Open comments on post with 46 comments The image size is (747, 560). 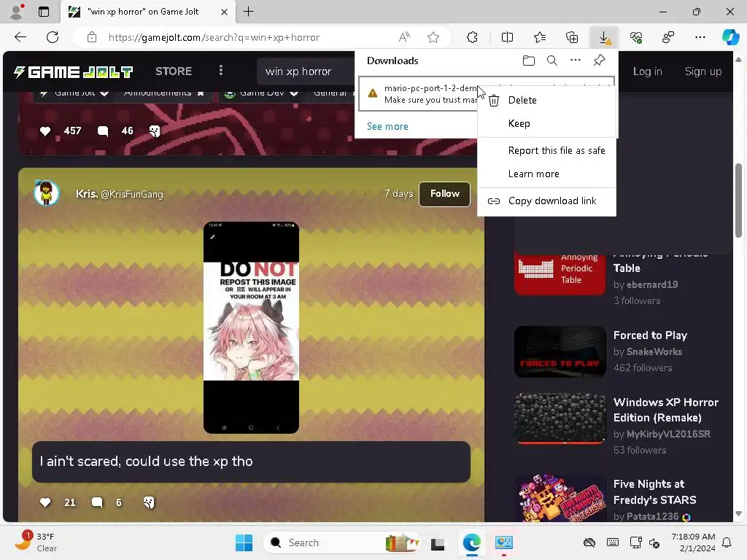102,131
